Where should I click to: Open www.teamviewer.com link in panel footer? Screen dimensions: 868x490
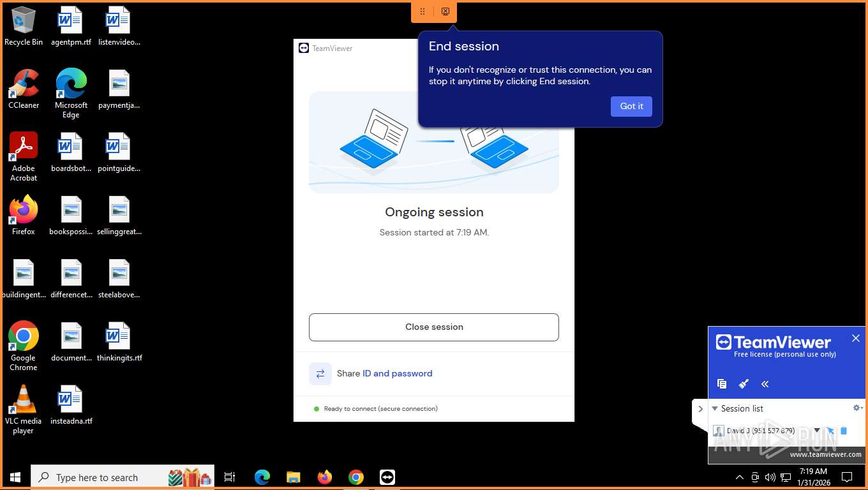click(825, 454)
